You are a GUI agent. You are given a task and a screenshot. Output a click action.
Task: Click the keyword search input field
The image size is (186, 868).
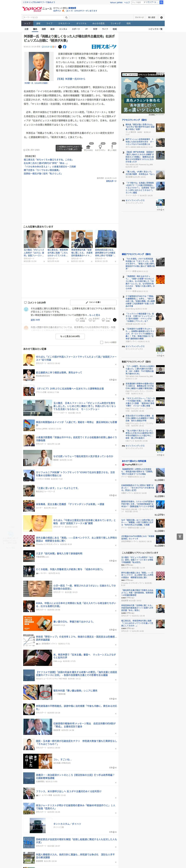click(x=44, y=17)
